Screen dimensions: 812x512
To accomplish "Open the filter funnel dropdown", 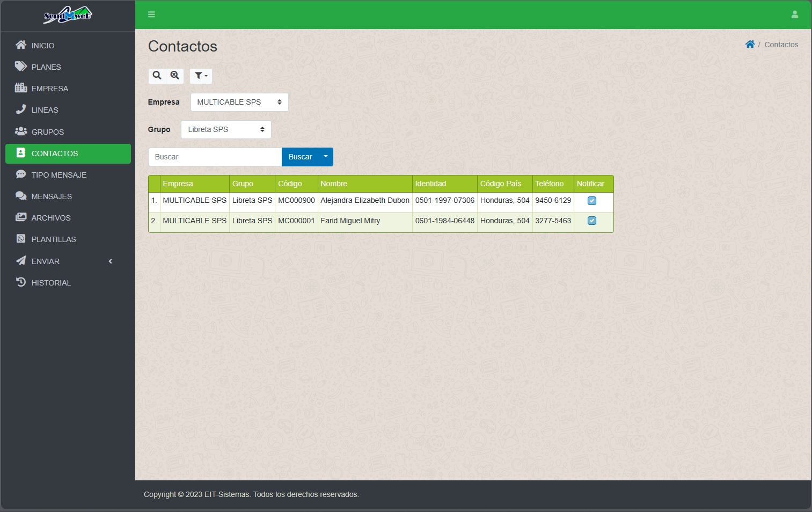I will pyautogui.click(x=201, y=76).
